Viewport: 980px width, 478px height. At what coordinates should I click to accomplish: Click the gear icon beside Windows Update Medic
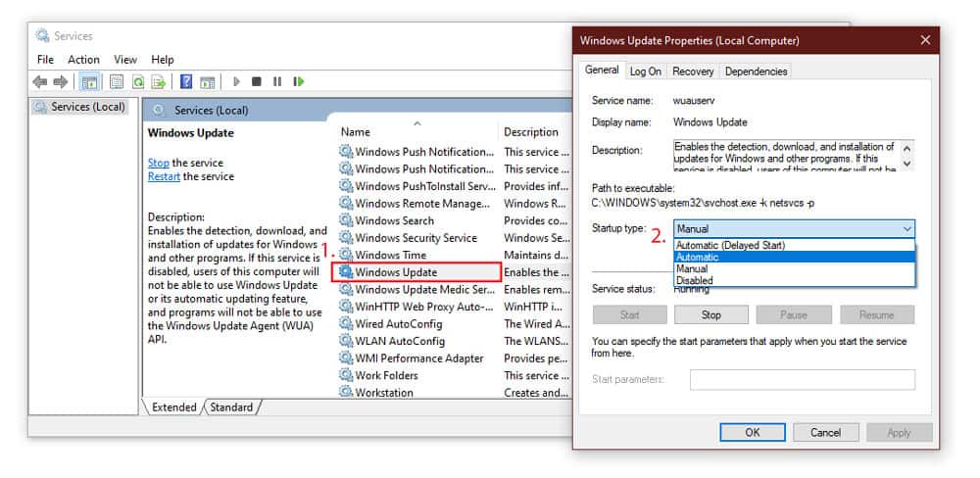[x=346, y=289]
